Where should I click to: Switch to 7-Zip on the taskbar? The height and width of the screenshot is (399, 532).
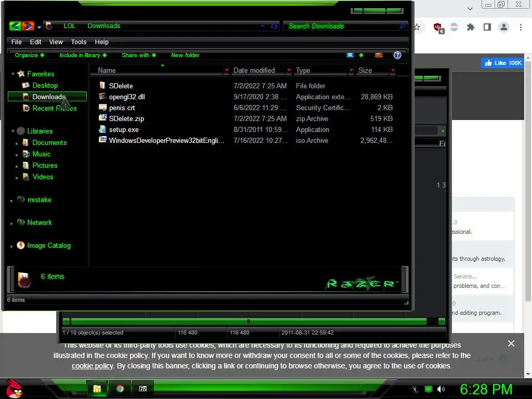[143, 389]
